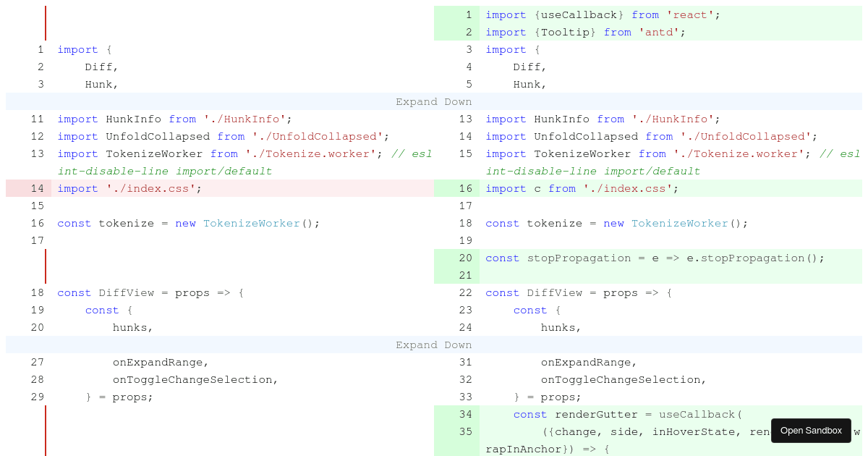Click gutter number 1 beside the useCallback import
The width and height of the screenshot is (868, 456).
point(468,14)
